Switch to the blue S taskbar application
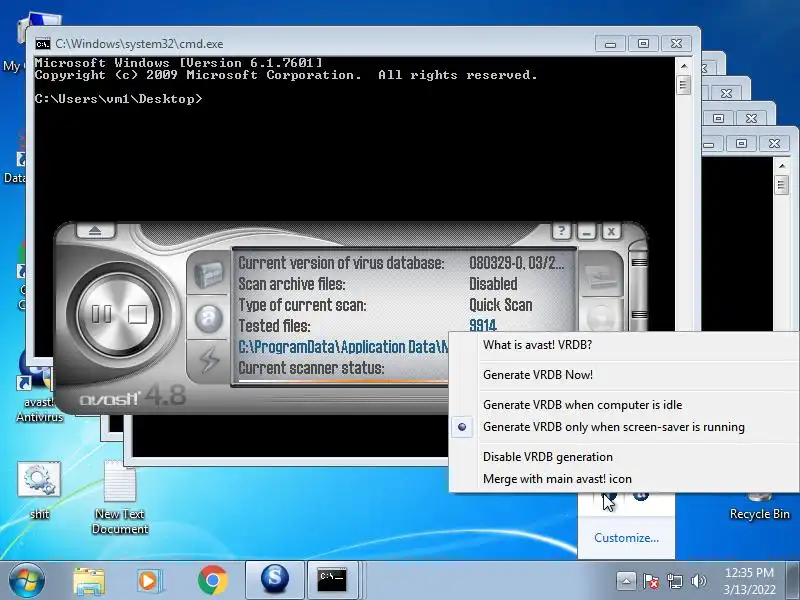 point(274,580)
